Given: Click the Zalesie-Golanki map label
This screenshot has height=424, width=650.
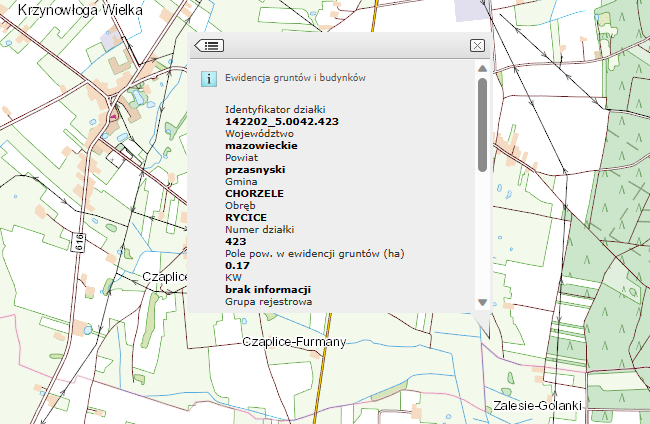Looking at the screenshot, I should point(538,406).
